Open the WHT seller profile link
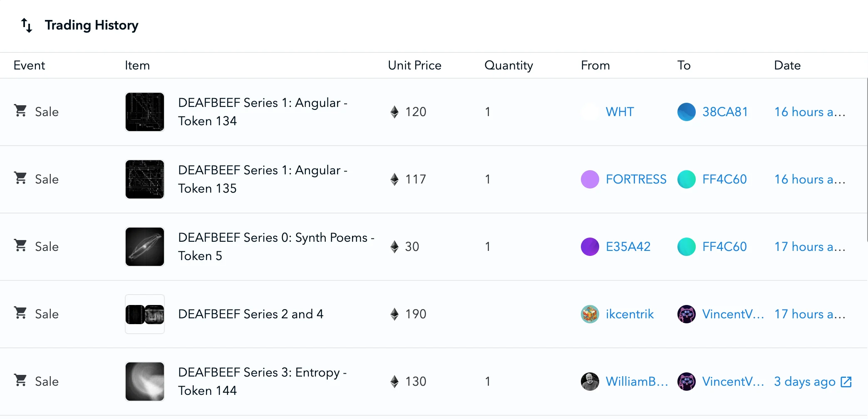 coord(620,112)
